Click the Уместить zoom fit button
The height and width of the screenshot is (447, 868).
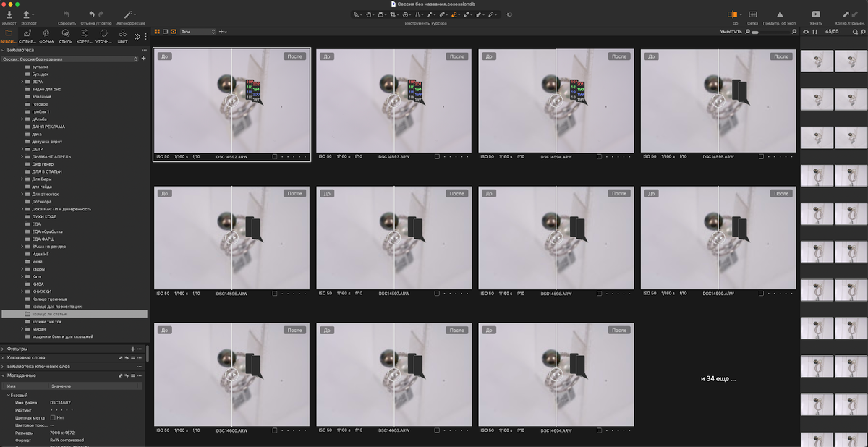[731, 32]
